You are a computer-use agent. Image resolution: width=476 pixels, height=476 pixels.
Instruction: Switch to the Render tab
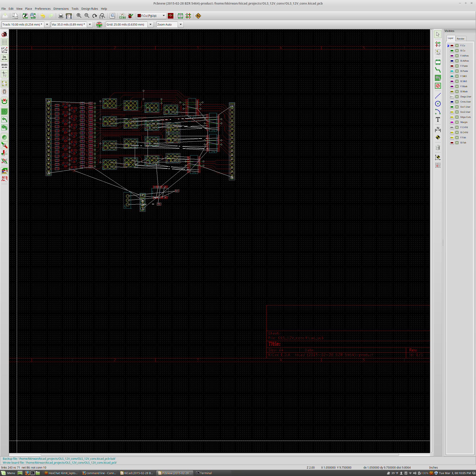(460, 39)
